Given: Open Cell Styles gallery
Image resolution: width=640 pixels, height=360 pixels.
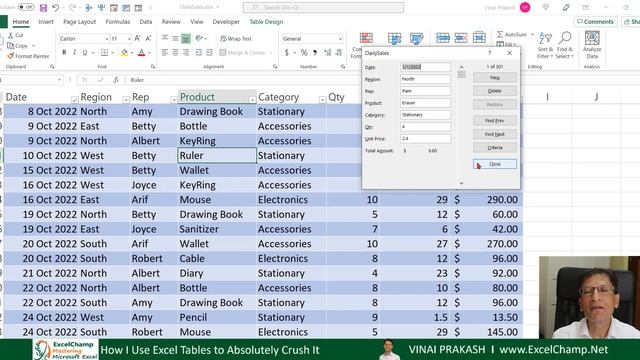Looking at the screenshot, I should pos(416,38).
